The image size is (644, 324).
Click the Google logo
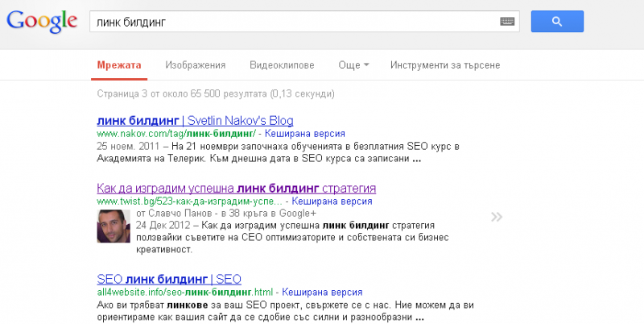click(42, 22)
